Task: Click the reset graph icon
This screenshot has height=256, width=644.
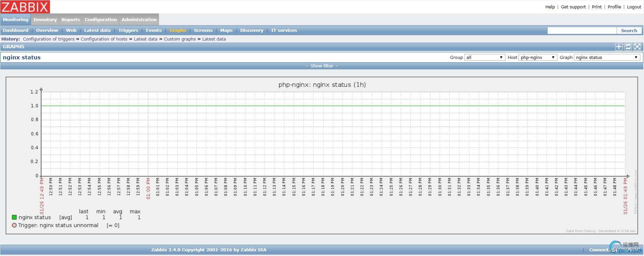Action: 628,47
